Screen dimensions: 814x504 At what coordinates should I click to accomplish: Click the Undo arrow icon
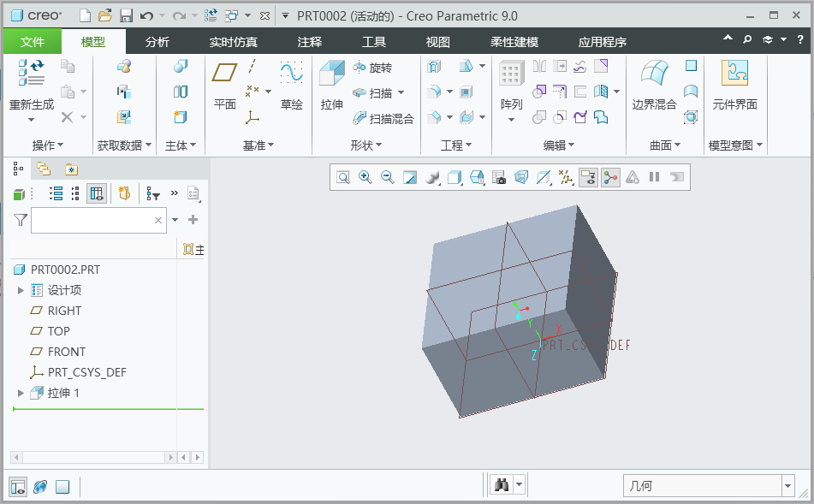(147, 16)
